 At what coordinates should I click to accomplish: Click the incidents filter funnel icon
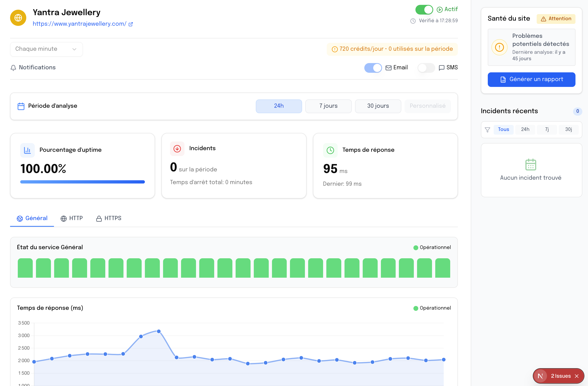coord(487,130)
